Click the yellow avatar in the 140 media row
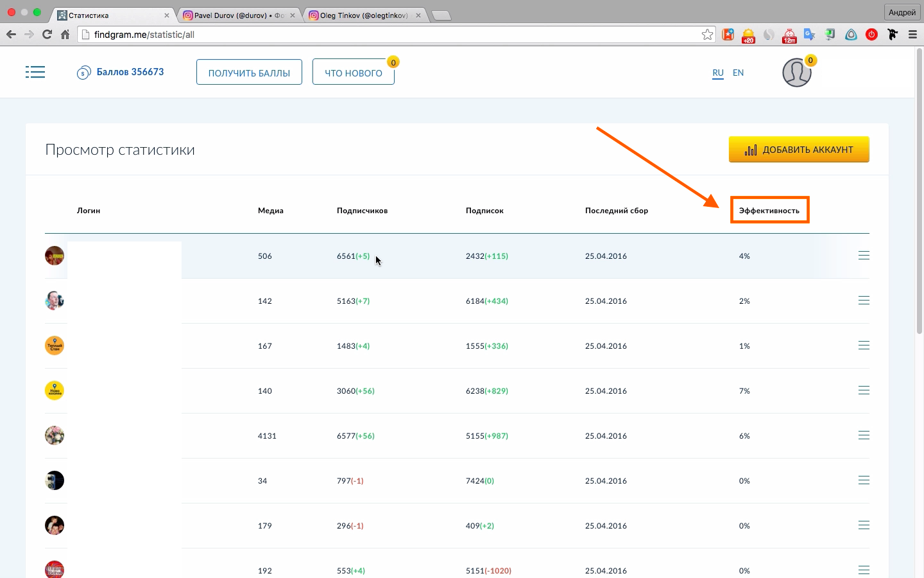 pos(55,390)
